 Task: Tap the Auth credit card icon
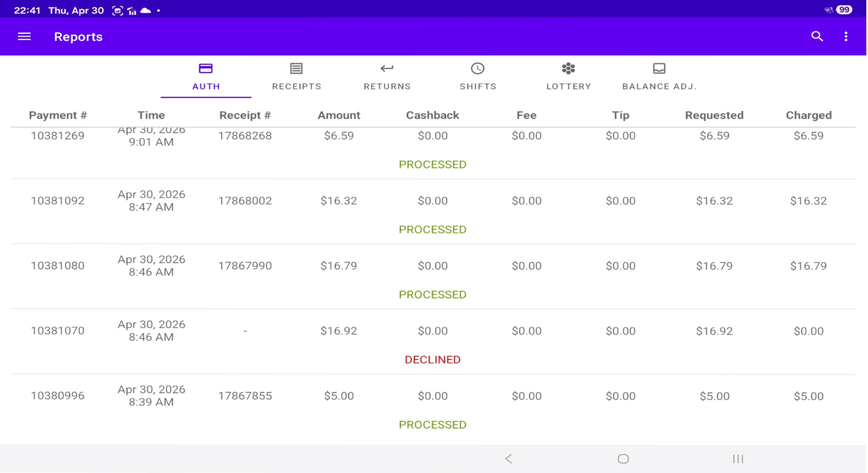point(206,69)
